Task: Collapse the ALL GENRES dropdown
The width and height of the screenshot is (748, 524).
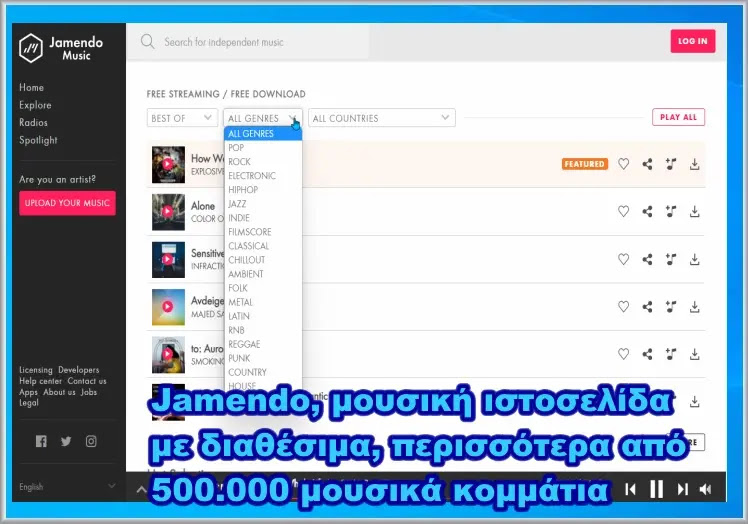Action: coord(263,118)
